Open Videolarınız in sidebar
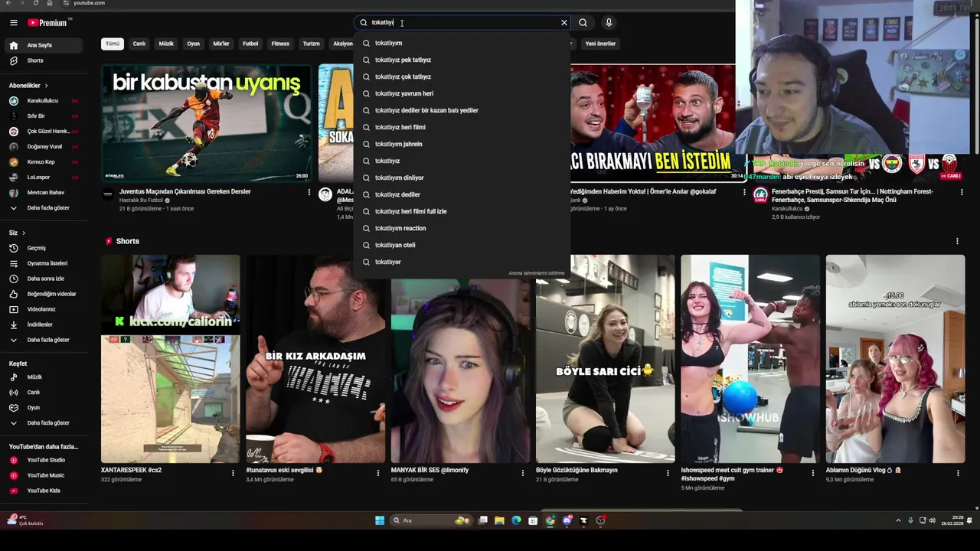This screenshot has width=980, height=551. pyautogui.click(x=42, y=309)
